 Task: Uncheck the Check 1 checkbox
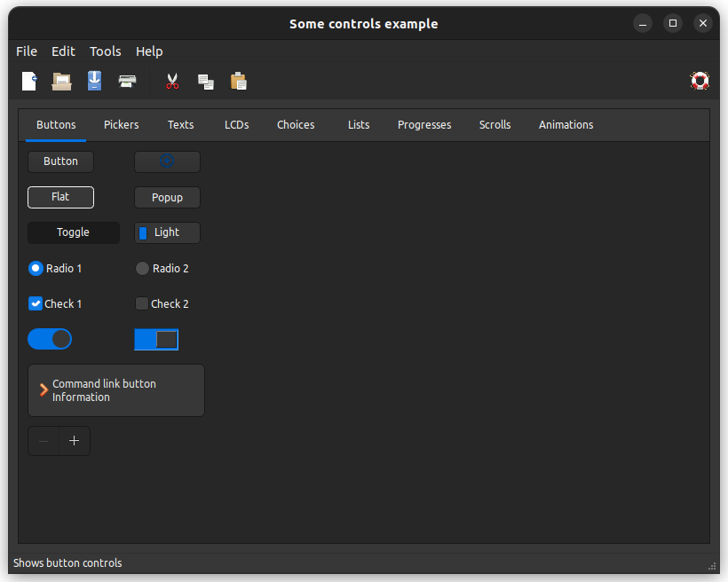36,303
